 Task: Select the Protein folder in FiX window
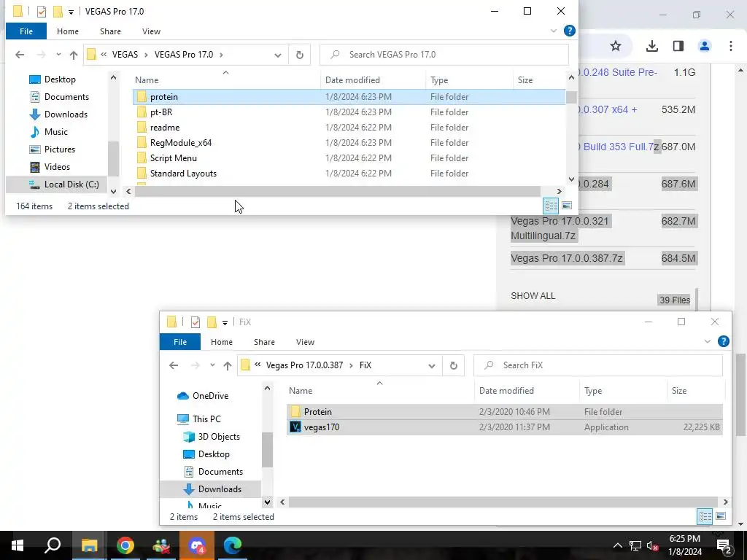(x=505, y=412)
